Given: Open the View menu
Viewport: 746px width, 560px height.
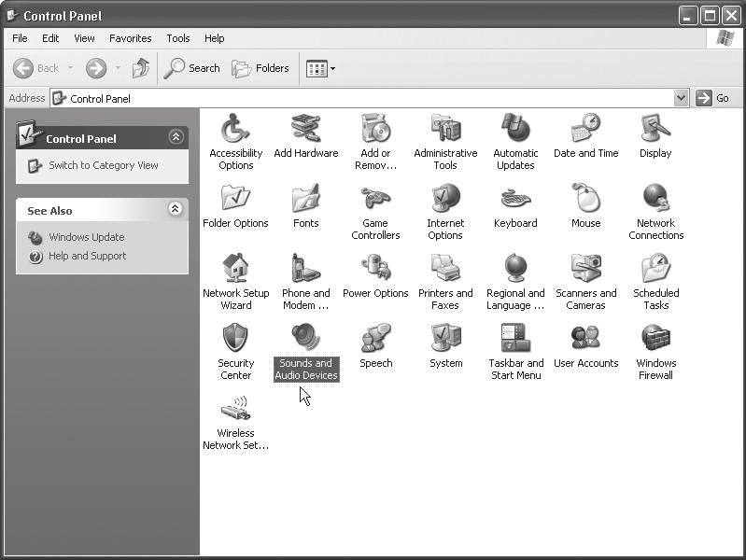Looking at the screenshot, I should [84, 38].
